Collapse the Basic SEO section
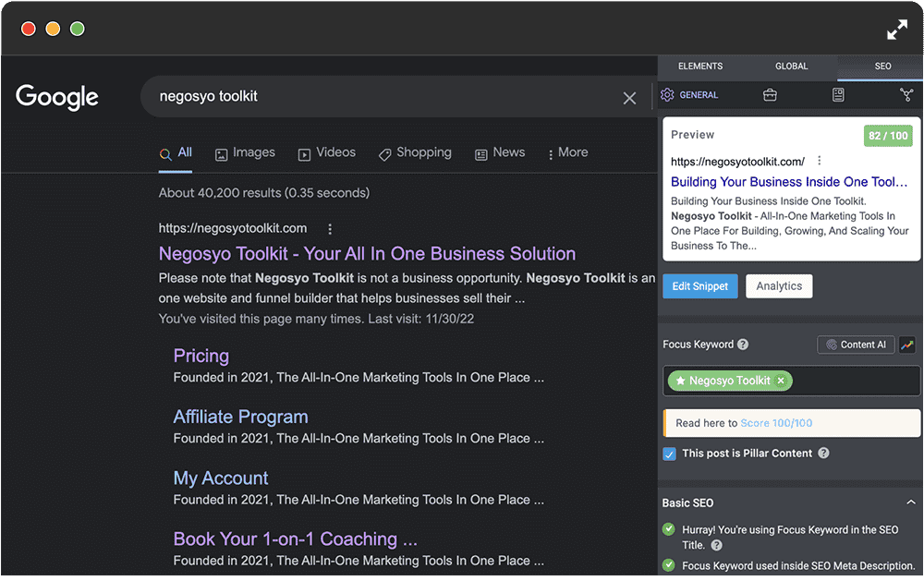The height and width of the screenshot is (581, 924). tap(911, 502)
